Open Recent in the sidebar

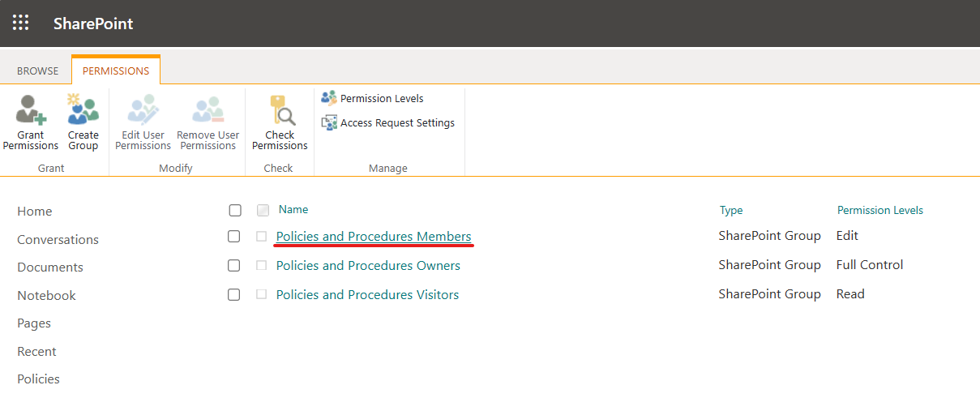(37, 352)
